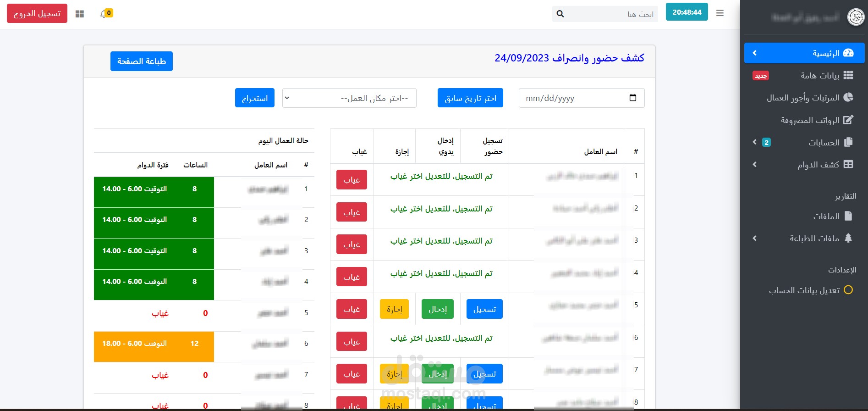
Task: Click the اختر تاريخ سابق button
Action: click(x=470, y=98)
